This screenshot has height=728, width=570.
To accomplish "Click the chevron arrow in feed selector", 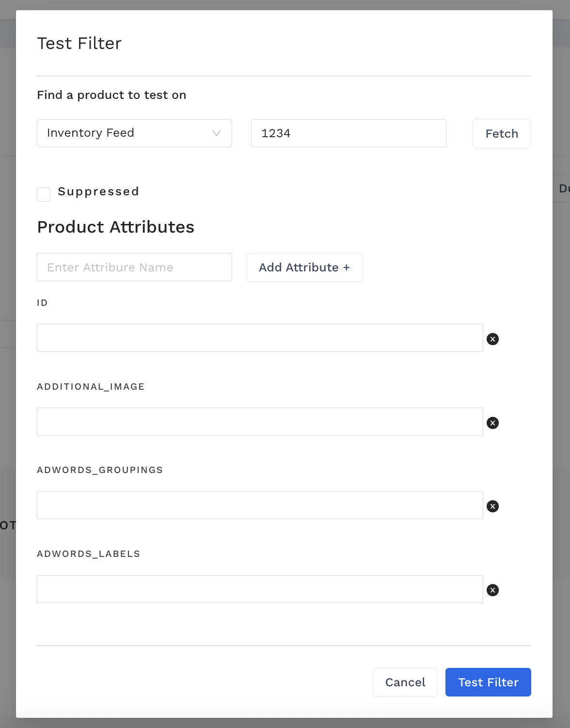I will (216, 133).
